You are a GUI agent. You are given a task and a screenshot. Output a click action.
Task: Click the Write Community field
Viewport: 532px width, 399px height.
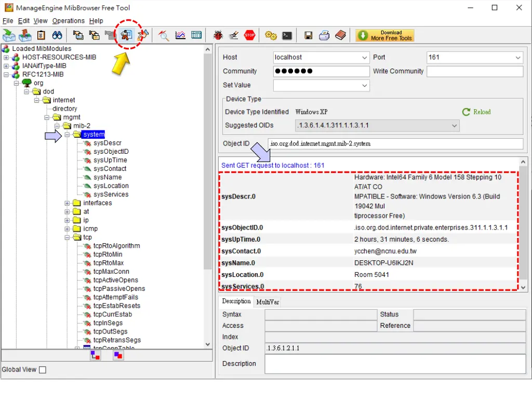tap(475, 71)
